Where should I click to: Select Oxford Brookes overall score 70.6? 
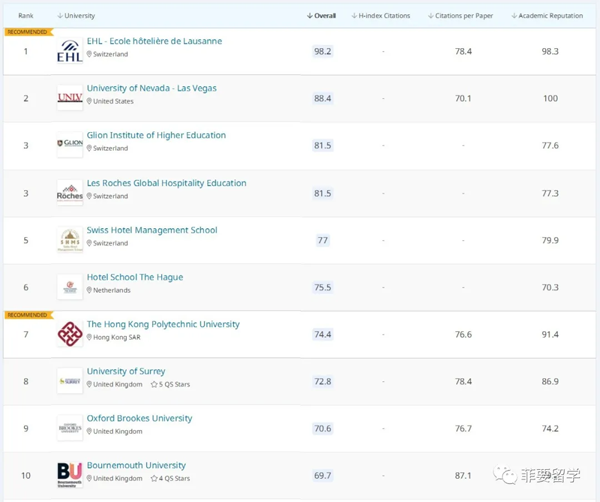[x=323, y=429]
